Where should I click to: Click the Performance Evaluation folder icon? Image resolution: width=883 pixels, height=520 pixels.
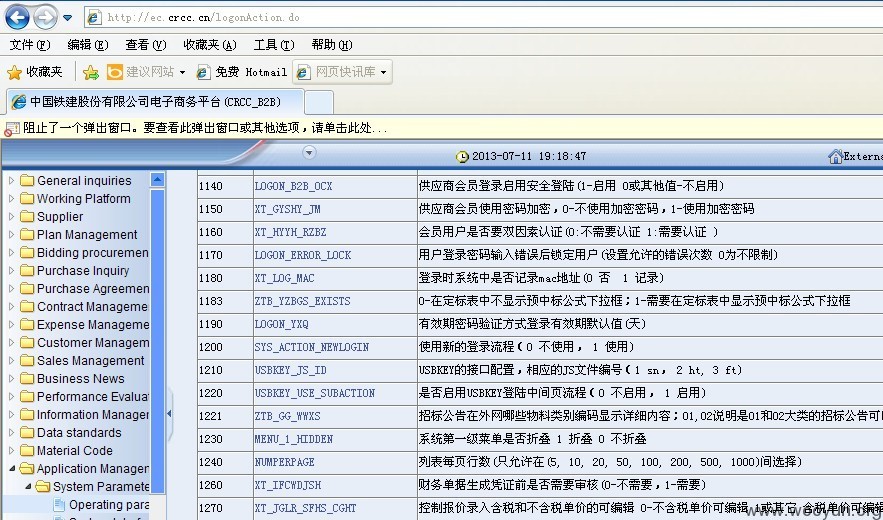click(27, 397)
